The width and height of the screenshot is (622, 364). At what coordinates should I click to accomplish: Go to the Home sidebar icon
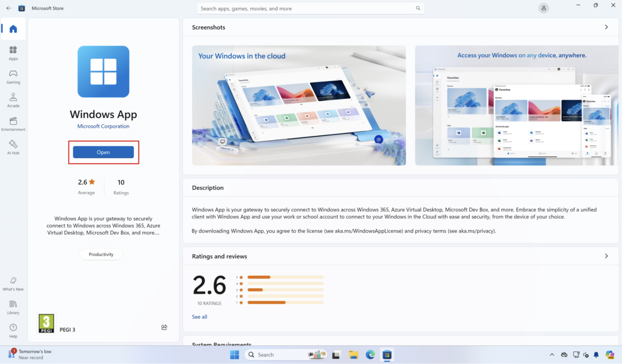pos(13,29)
